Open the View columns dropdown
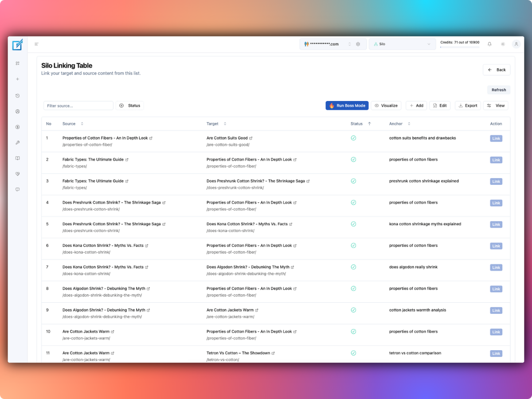Viewport: 532px width, 399px height. click(x=496, y=106)
